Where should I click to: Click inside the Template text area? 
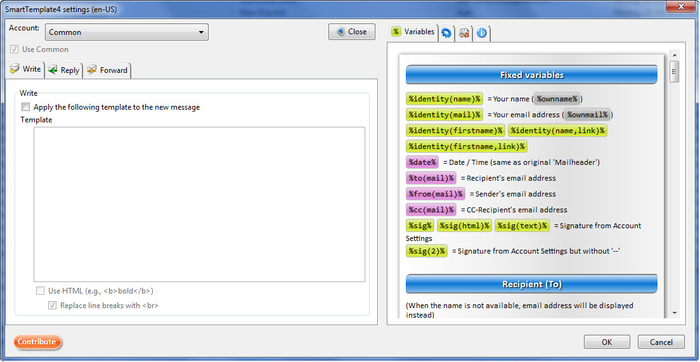199,204
